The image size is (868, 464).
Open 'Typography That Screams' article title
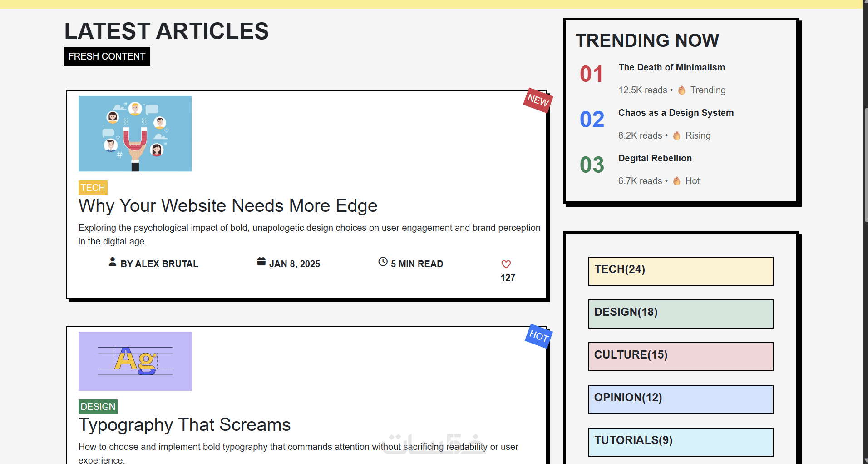[184, 425]
